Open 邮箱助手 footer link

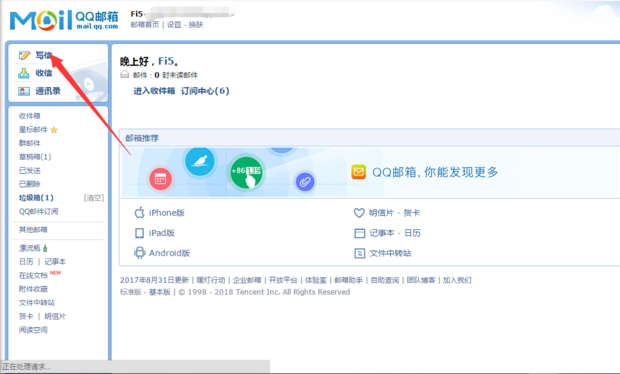(348, 280)
